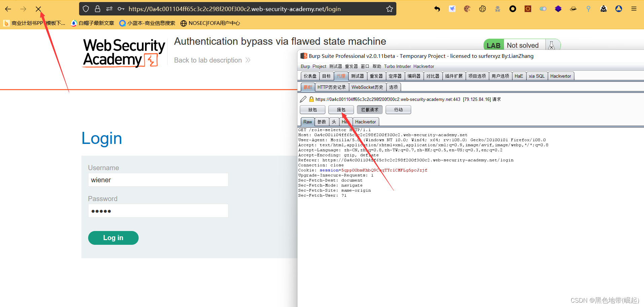Select the 截断 sub-tab
644x307 pixels.
pyautogui.click(x=308, y=87)
